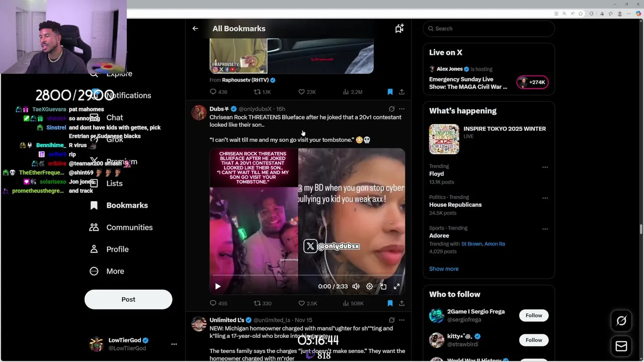This screenshot has height=362, width=644.
Task: Compose with the Post button
Action: (128, 299)
